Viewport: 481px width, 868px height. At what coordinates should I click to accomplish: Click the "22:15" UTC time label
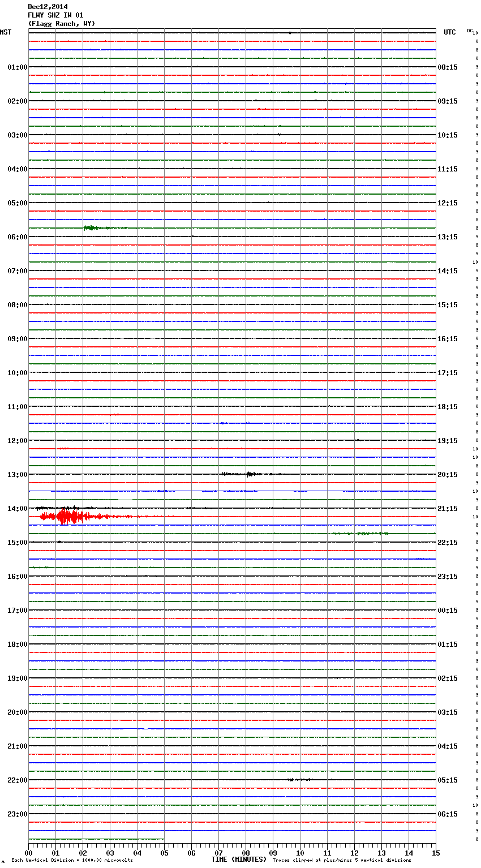point(448,543)
